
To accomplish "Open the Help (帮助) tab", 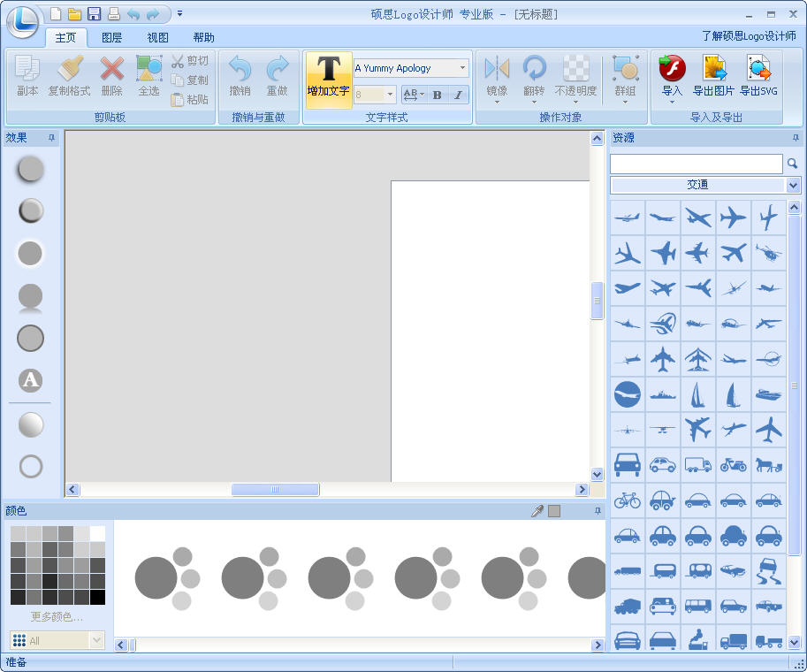I will point(203,37).
